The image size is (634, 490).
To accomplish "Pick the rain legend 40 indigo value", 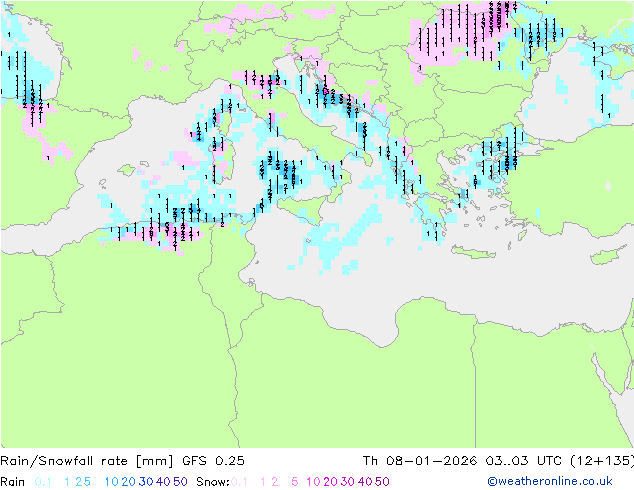I will pyautogui.click(x=163, y=482).
